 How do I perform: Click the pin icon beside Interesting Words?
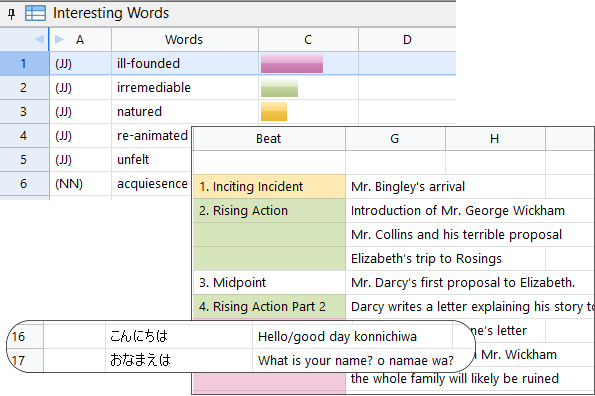(12, 14)
